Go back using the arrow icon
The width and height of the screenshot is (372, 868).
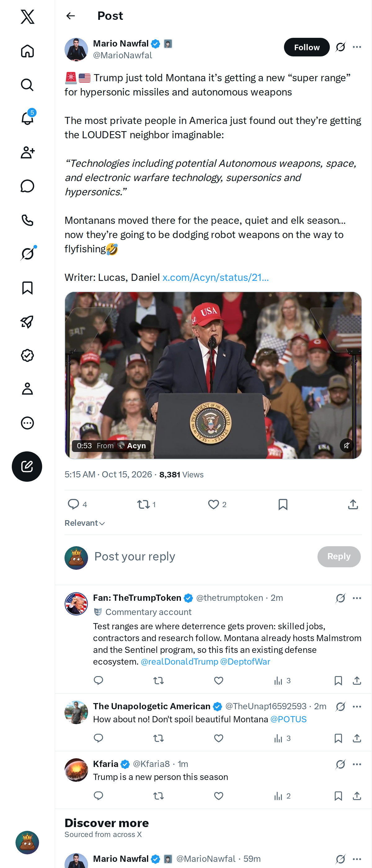[x=70, y=16]
